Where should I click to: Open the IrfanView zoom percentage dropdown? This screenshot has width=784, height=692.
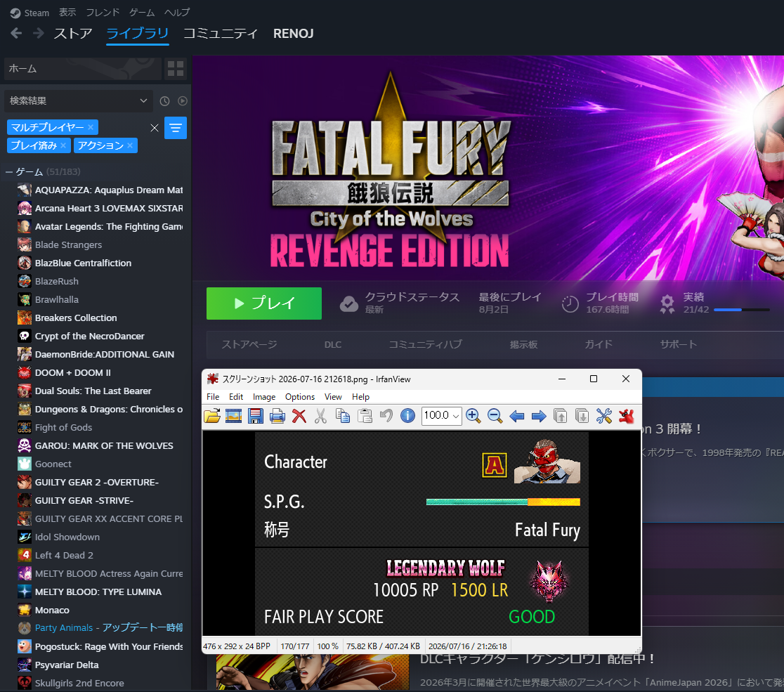[455, 416]
